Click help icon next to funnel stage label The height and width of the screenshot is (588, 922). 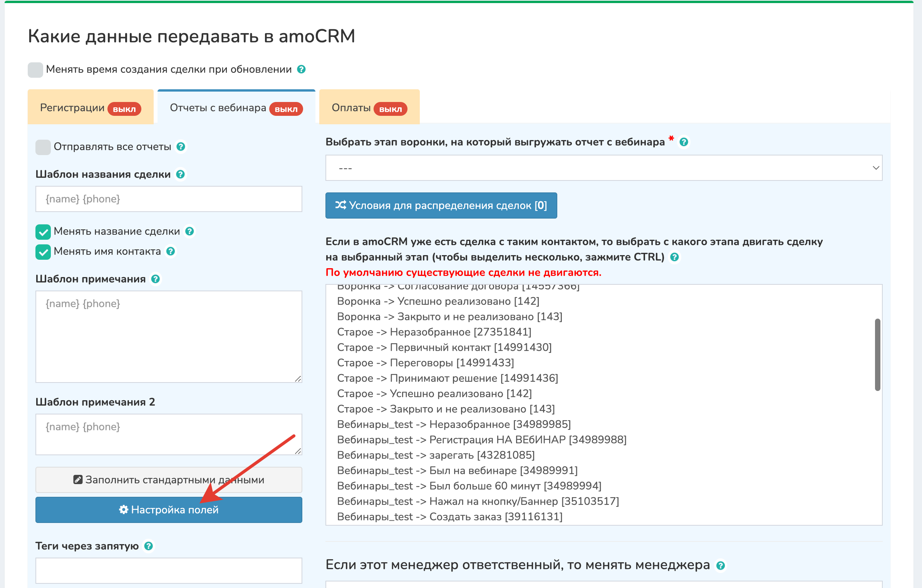point(684,142)
